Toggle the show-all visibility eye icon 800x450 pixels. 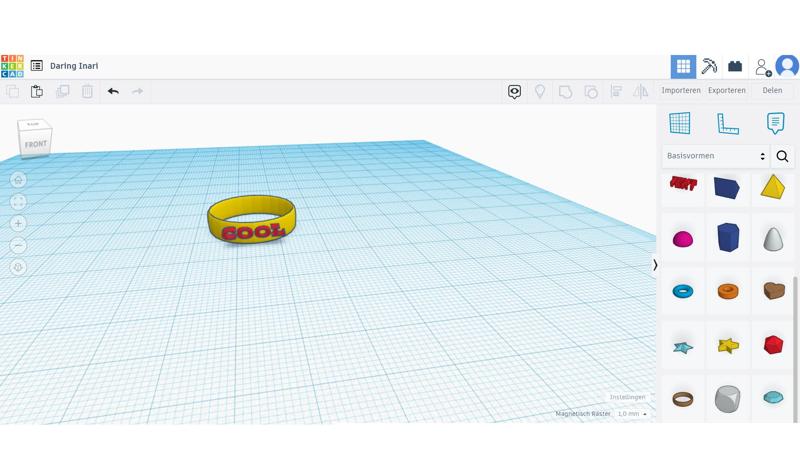click(514, 92)
